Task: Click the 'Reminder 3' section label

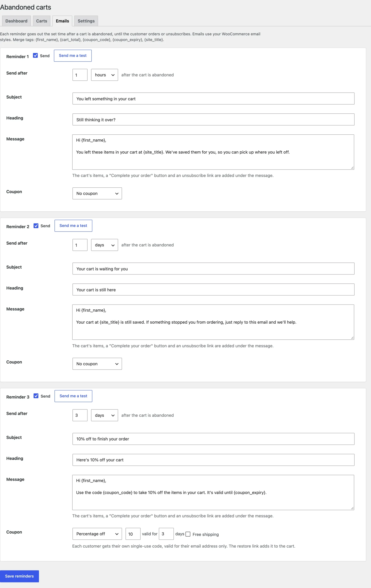Action: point(18,397)
